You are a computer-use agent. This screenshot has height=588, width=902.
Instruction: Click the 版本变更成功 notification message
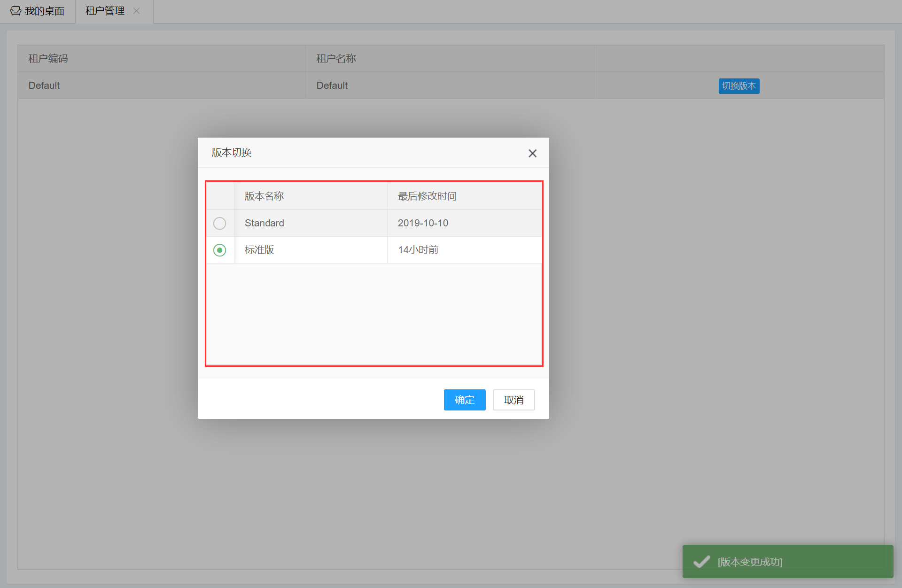(750, 562)
